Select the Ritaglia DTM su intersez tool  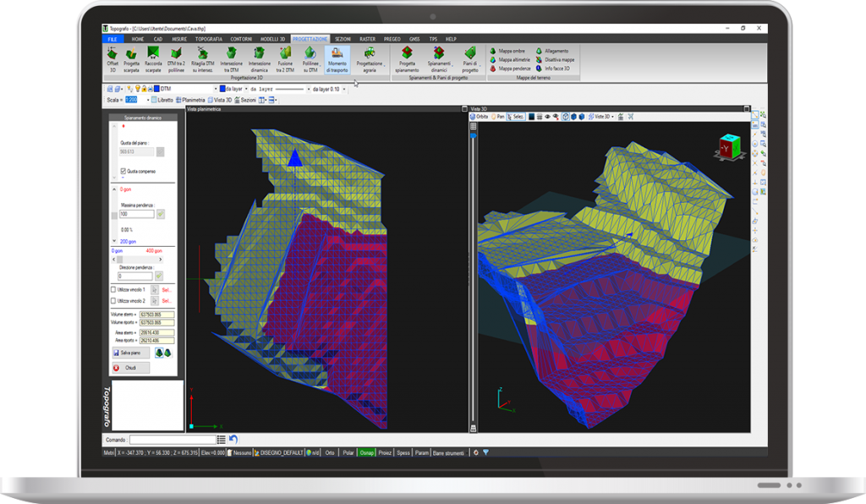203,62
